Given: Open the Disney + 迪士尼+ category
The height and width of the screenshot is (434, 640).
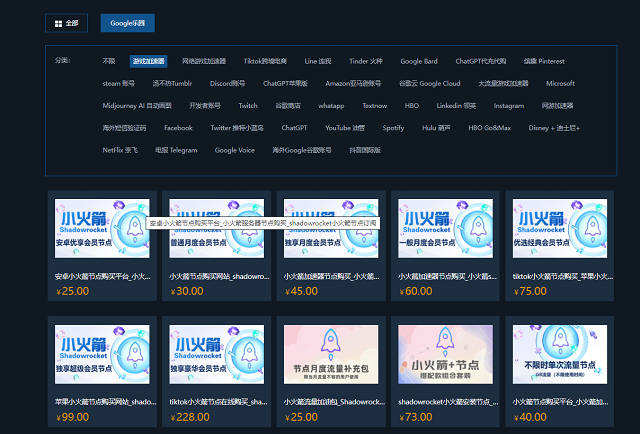Looking at the screenshot, I should coord(554,128).
